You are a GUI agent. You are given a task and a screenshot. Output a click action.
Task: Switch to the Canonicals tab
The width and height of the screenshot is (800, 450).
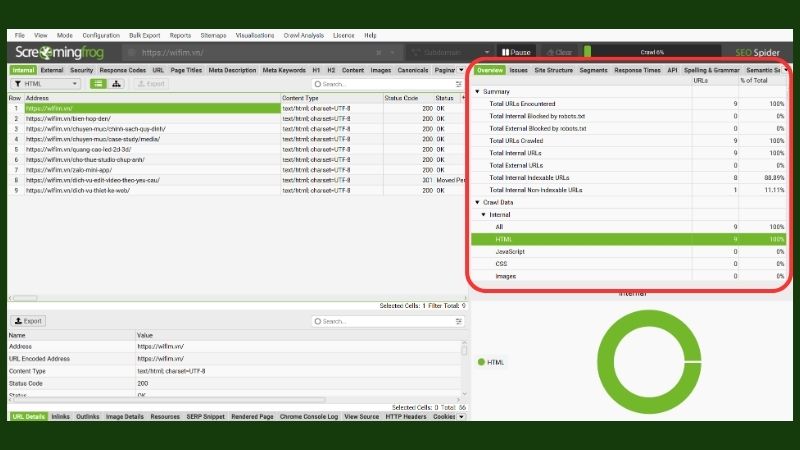point(413,70)
